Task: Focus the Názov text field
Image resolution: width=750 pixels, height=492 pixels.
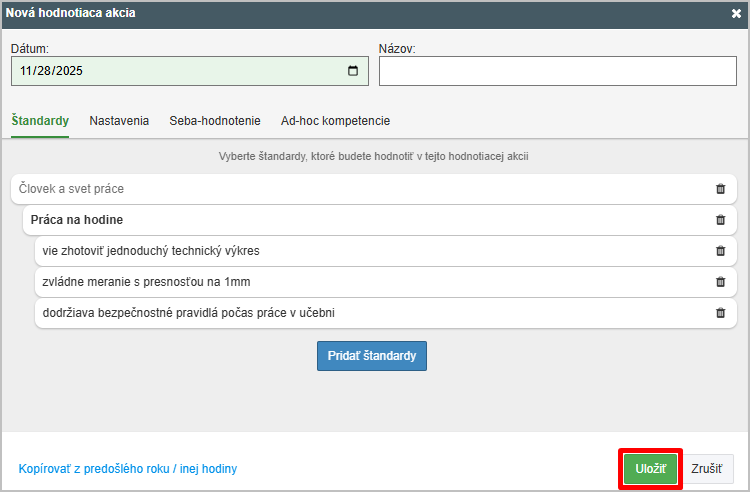Action: [x=557, y=71]
